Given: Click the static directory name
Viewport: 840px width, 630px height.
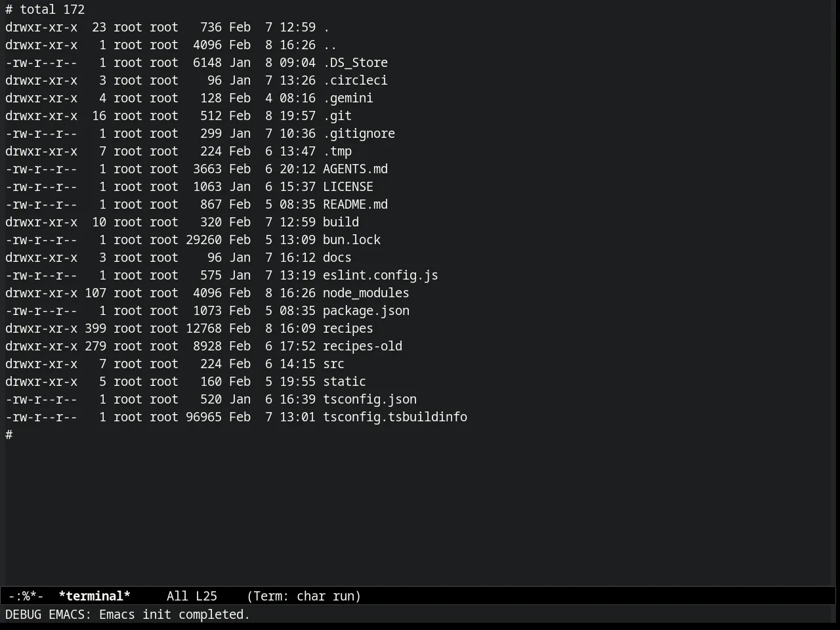Looking at the screenshot, I should [x=345, y=381].
